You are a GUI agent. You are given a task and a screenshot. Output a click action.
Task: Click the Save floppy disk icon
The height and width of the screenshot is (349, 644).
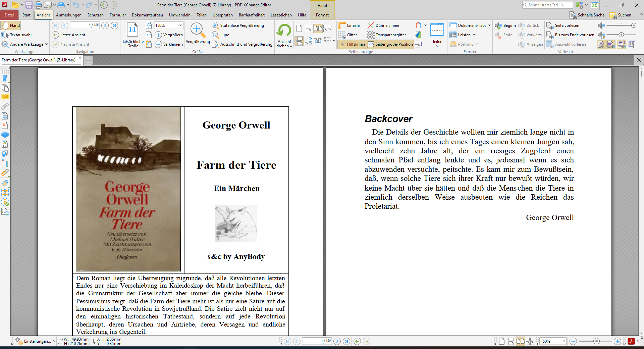coord(29,5)
